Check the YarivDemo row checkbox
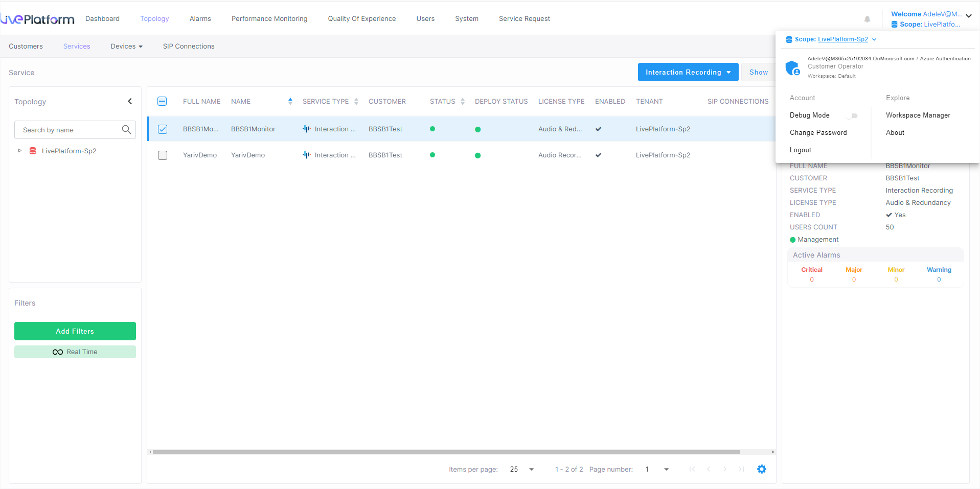 tap(163, 155)
